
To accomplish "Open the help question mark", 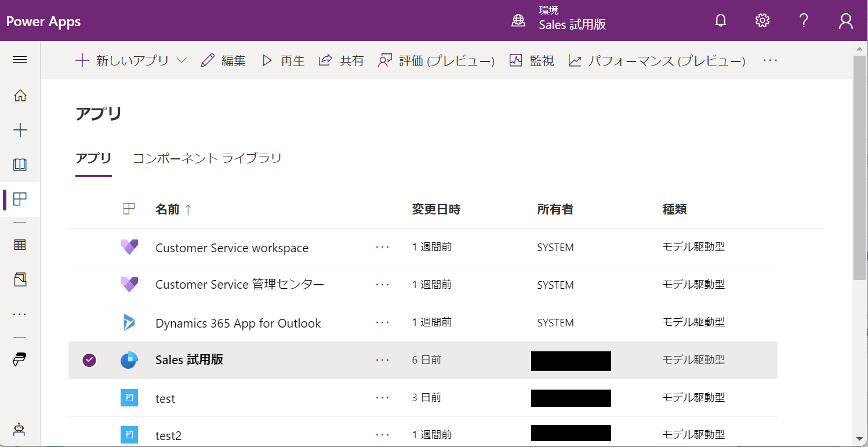I will coord(804,21).
